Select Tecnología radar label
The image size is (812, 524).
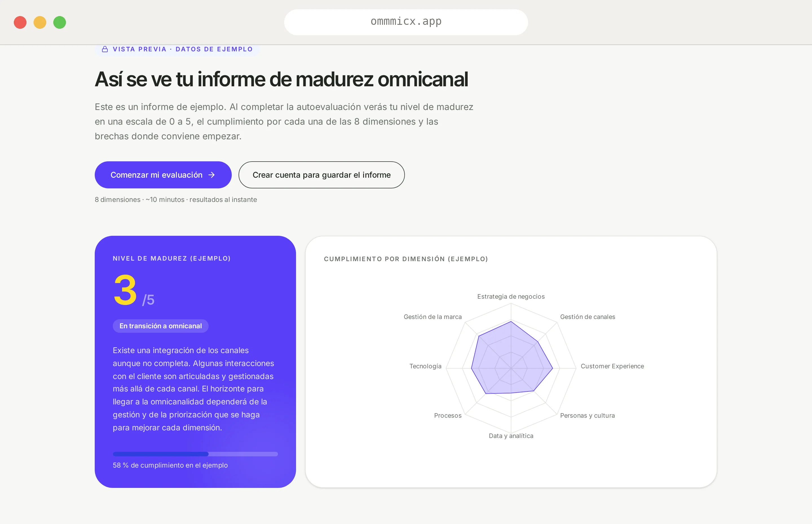click(x=425, y=366)
